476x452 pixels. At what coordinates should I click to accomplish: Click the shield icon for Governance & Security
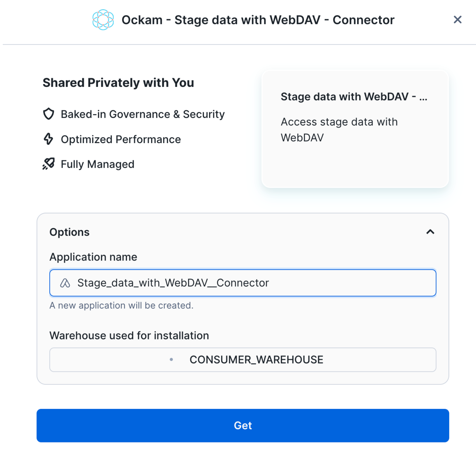[x=48, y=114]
